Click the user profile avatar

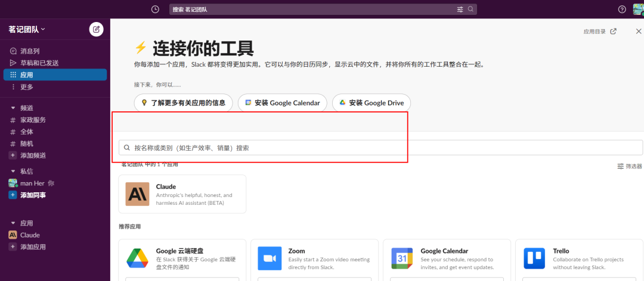637,9
